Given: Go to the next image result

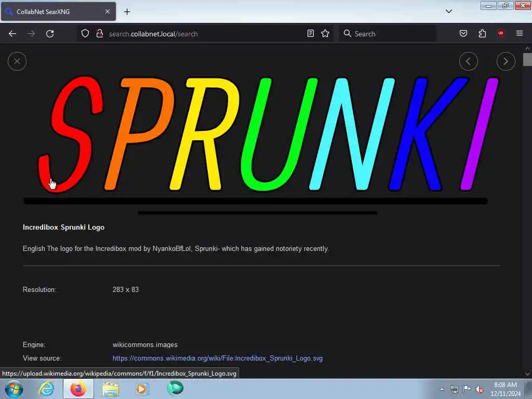Looking at the screenshot, I should (x=506, y=61).
